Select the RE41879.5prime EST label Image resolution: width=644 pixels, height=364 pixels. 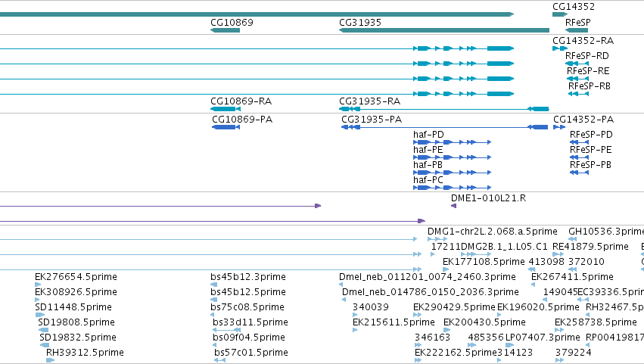[590, 247]
